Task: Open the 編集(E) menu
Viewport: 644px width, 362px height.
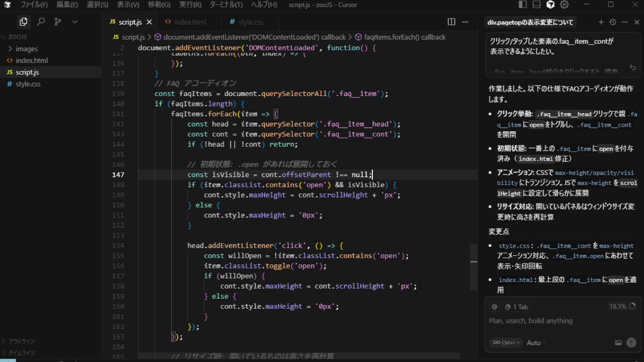Action: point(67,5)
